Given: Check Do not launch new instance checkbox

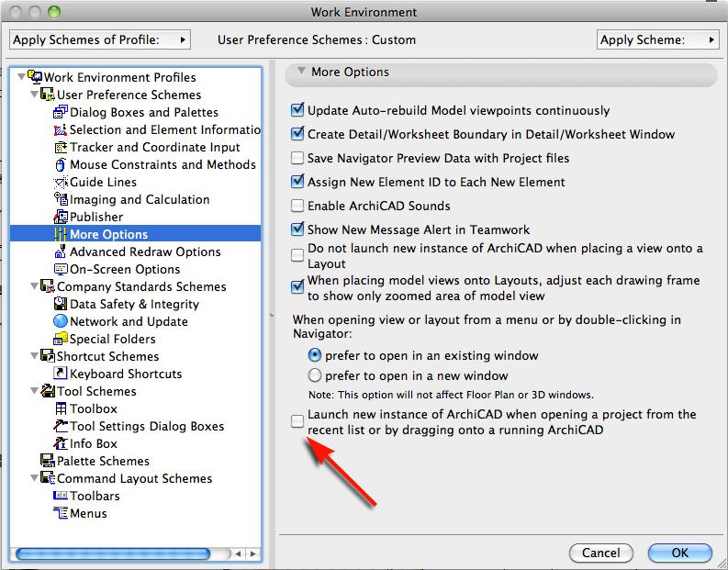Looking at the screenshot, I should click(x=297, y=255).
